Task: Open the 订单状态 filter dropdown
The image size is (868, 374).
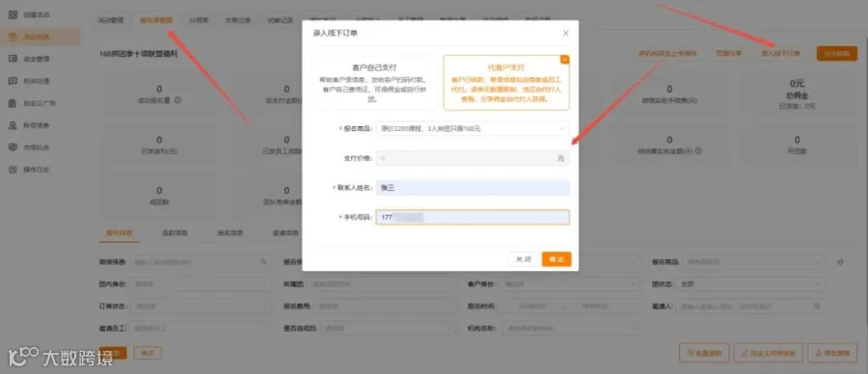Action: pyautogui.click(x=201, y=306)
